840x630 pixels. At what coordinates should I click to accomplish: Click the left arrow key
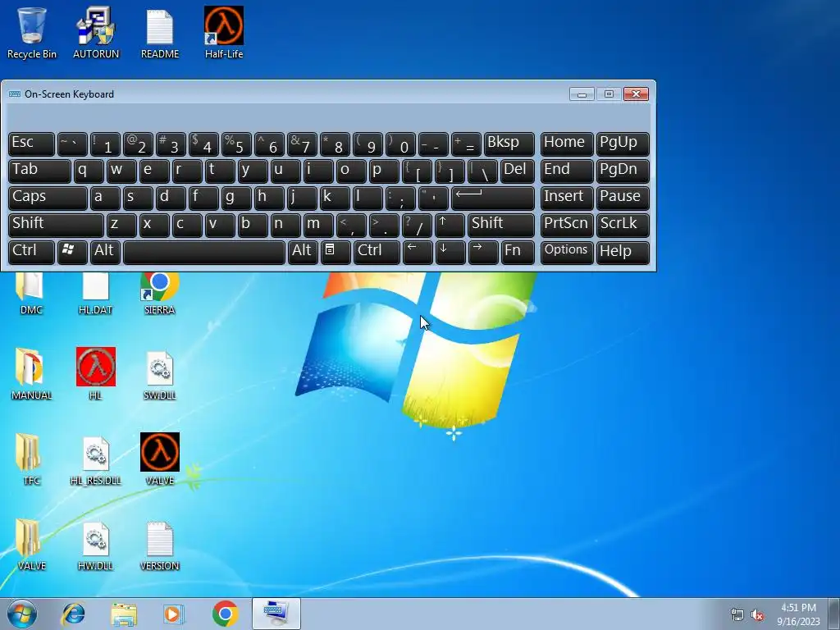[x=418, y=252]
